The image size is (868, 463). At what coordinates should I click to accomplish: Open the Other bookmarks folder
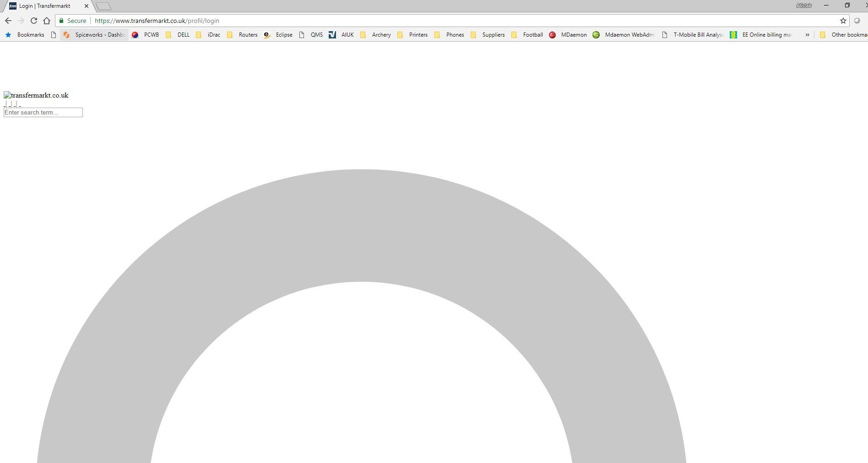(x=843, y=35)
